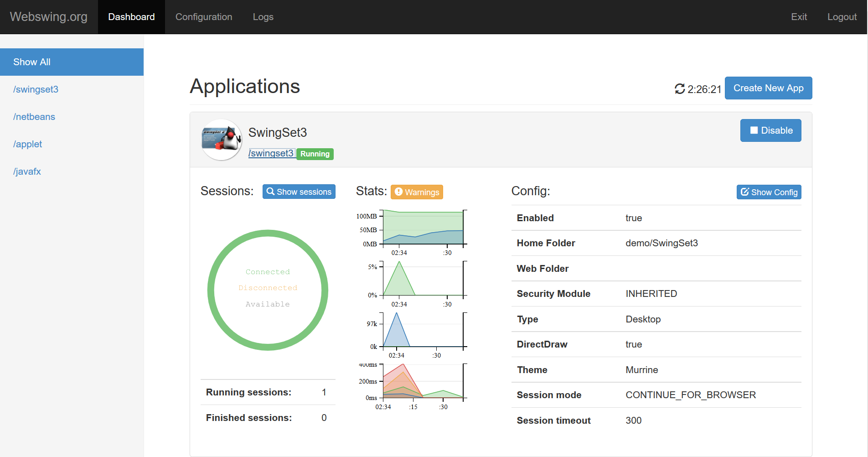
Task: Click the Create New App button
Action: (x=768, y=88)
